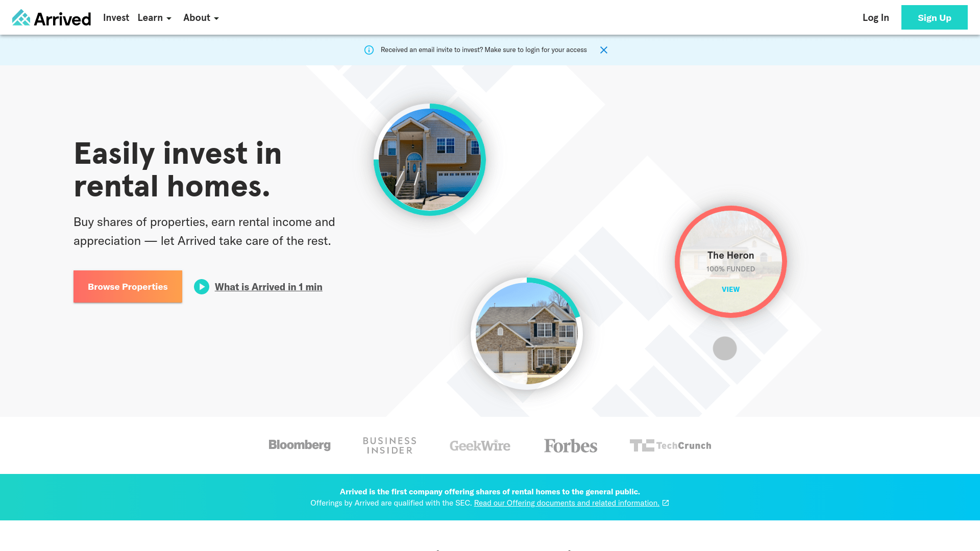Click the Business Insider logo

(x=389, y=445)
